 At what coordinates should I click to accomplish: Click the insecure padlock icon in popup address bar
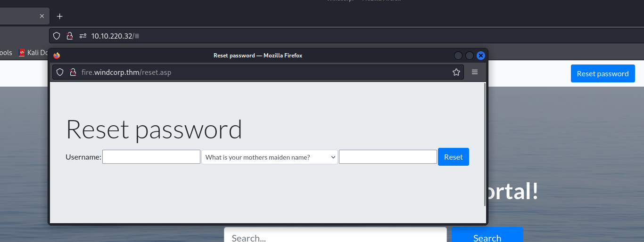tap(73, 72)
